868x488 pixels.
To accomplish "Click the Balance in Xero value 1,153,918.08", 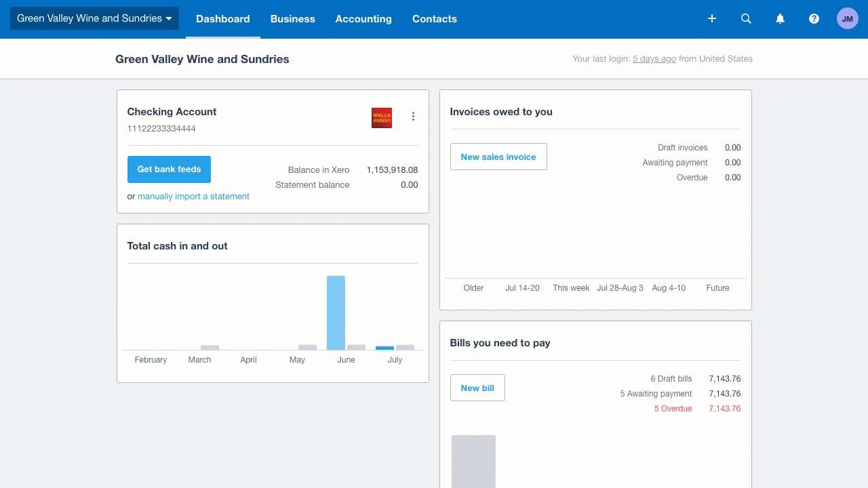I will tap(392, 170).
